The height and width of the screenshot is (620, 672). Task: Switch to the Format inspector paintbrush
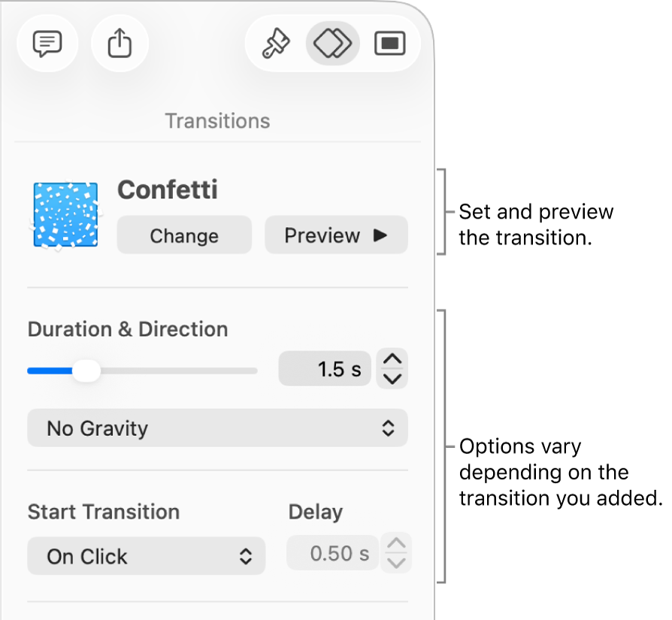(276, 44)
